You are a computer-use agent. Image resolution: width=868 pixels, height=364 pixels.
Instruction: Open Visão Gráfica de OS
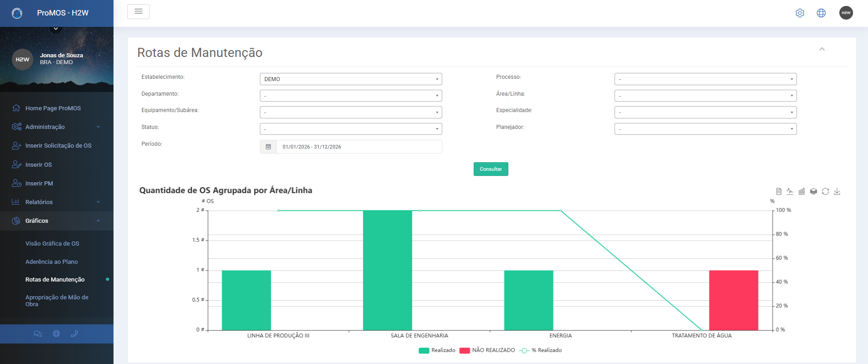click(52, 243)
